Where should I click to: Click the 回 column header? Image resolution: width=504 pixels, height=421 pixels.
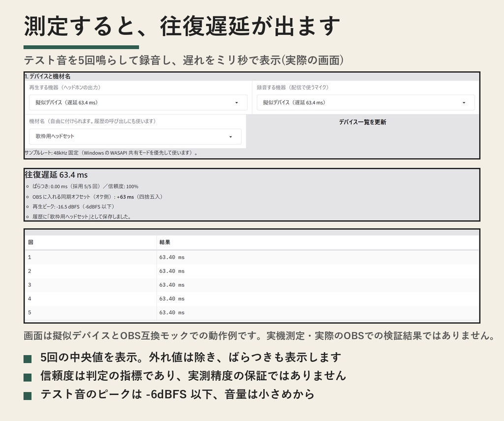pos(31,242)
